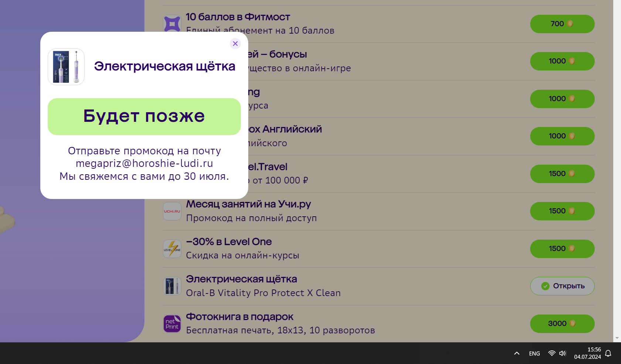Click the page scrollbar down arrow

(617, 338)
